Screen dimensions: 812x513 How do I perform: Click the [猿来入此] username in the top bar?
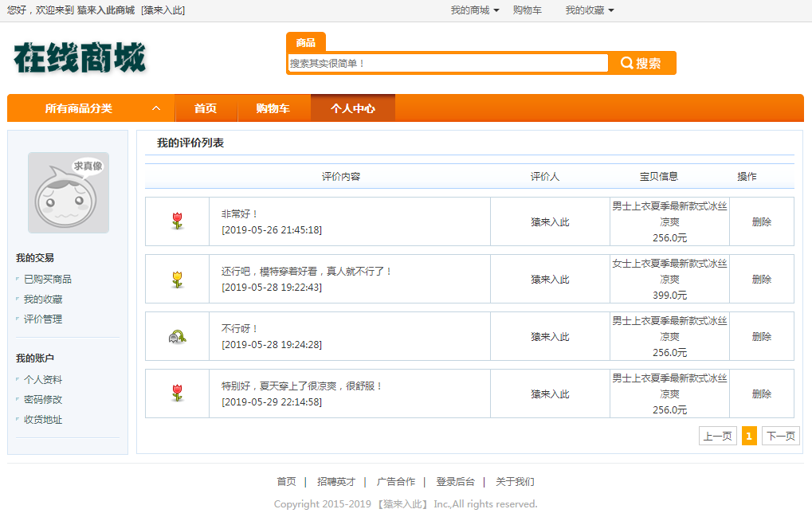point(163,10)
